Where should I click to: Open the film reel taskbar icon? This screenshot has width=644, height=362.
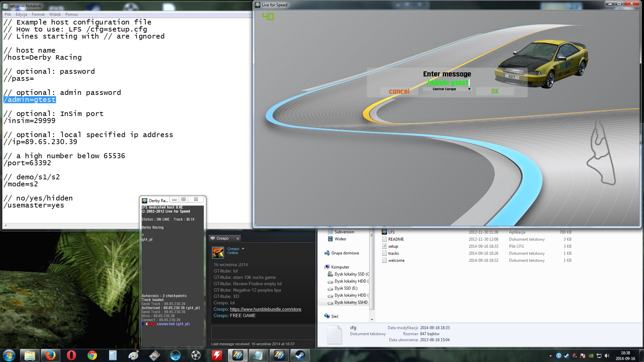click(196, 355)
